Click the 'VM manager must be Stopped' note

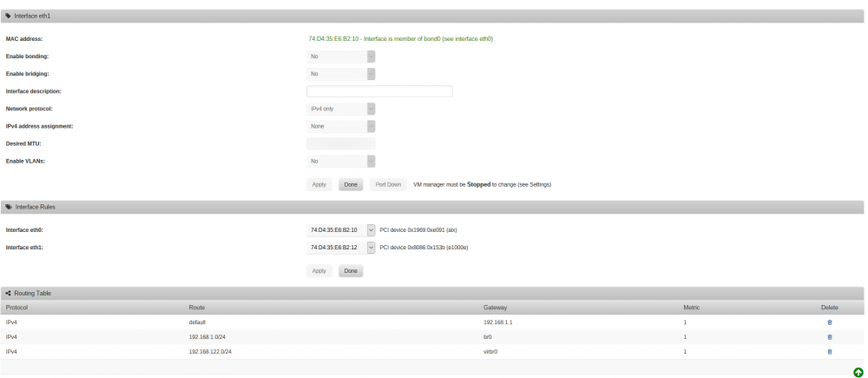[x=482, y=184]
